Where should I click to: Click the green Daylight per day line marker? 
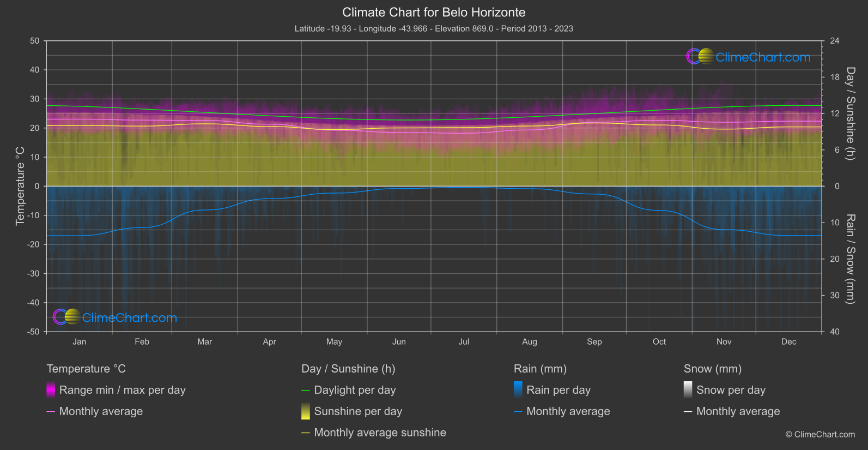[x=306, y=391]
